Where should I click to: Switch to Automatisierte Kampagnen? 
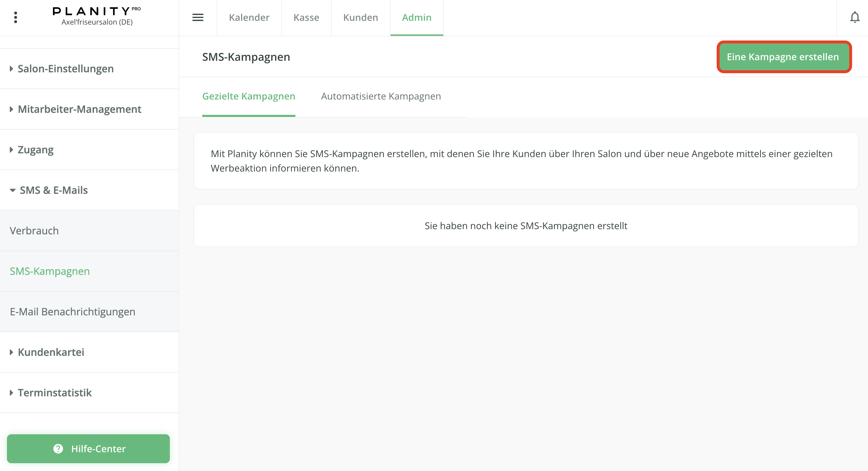[x=381, y=96]
